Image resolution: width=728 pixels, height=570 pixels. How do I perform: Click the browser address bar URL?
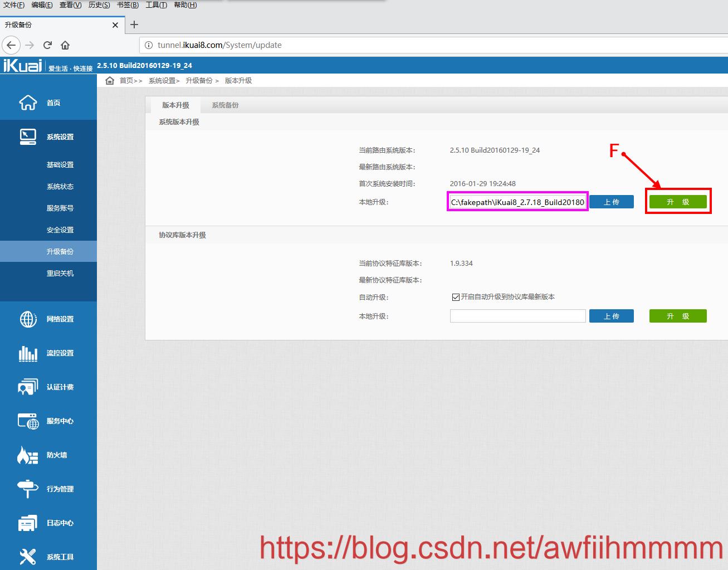pyautogui.click(x=219, y=45)
